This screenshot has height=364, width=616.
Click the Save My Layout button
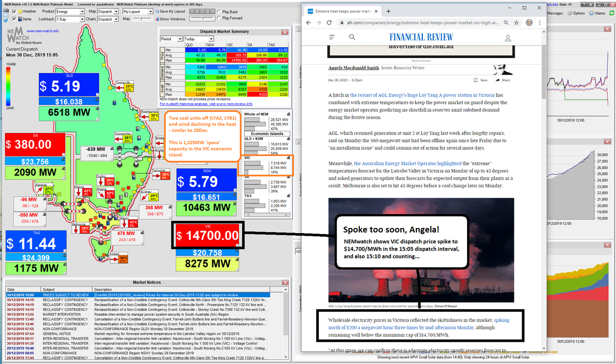tap(170, 11)
